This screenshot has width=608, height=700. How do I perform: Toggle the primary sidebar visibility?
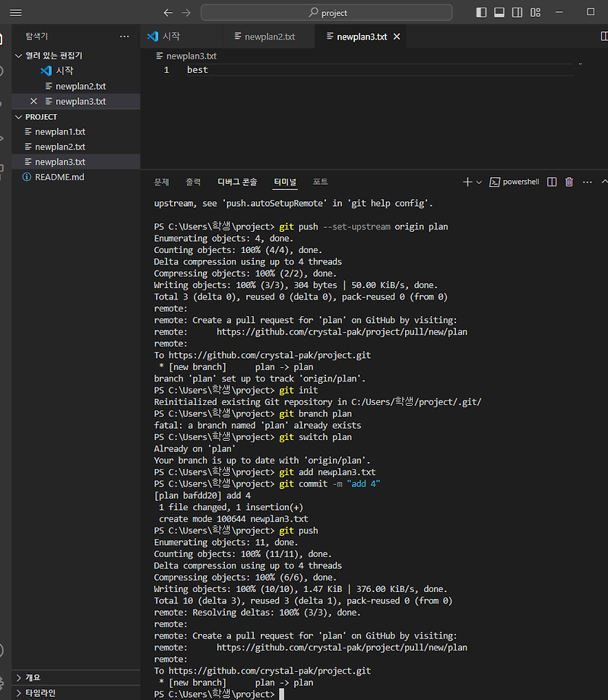[481, 12]
